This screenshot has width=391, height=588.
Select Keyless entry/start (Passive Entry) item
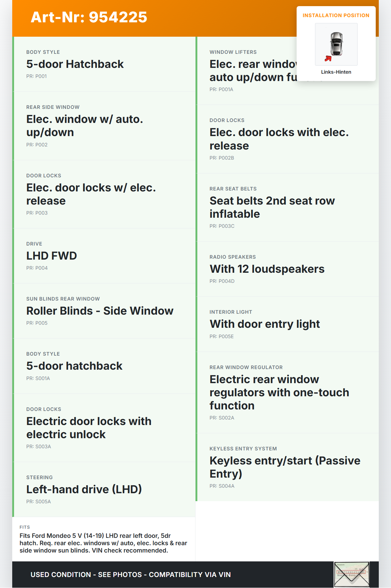(x=285, y=467)
